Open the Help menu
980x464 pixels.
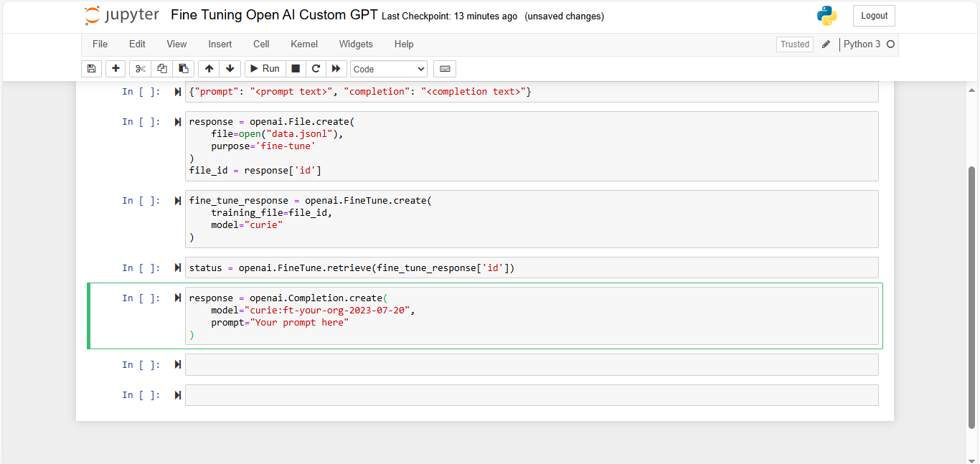[x=403, y=44]
